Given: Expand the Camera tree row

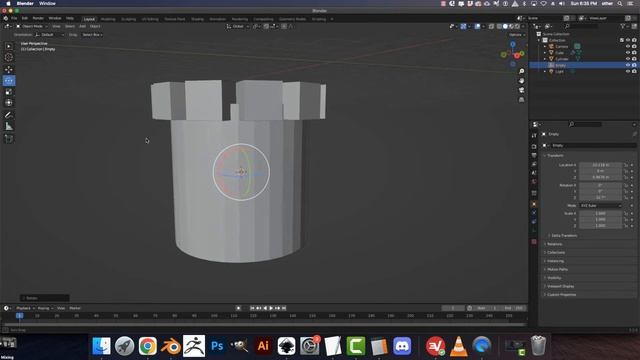Looking at the screenshot, I should point(544,47).
